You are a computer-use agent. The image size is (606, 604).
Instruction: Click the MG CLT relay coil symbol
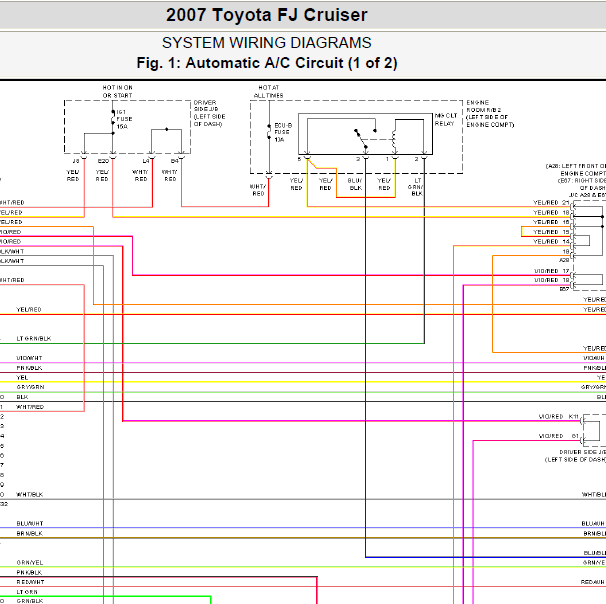click(394, 140)
